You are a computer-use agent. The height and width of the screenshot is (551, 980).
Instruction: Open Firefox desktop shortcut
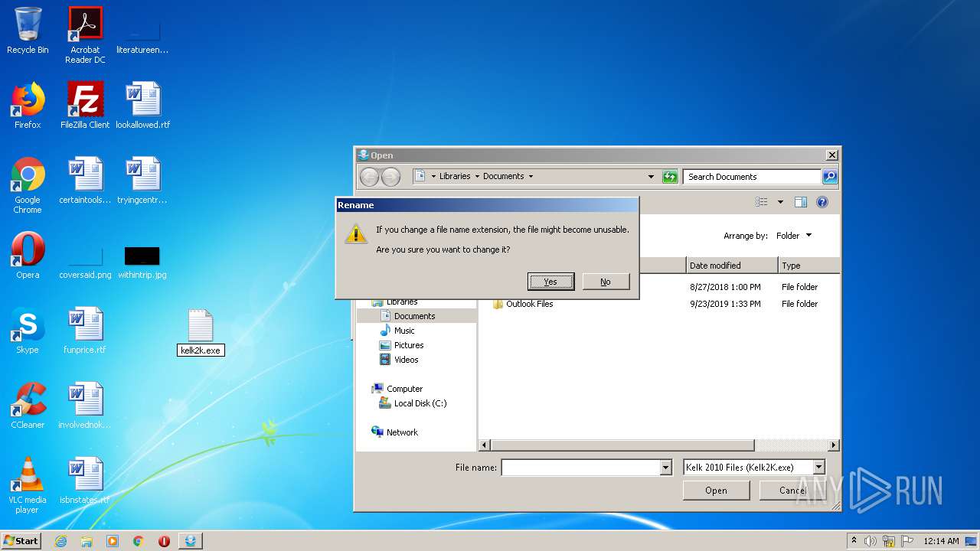(x=28, y=106)
